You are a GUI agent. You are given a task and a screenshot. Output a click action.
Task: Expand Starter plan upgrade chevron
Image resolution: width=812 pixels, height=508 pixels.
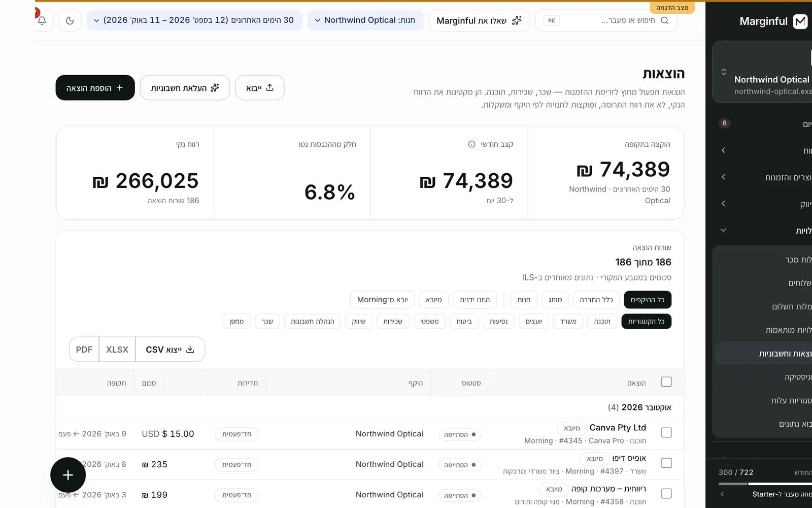[722, 494]
